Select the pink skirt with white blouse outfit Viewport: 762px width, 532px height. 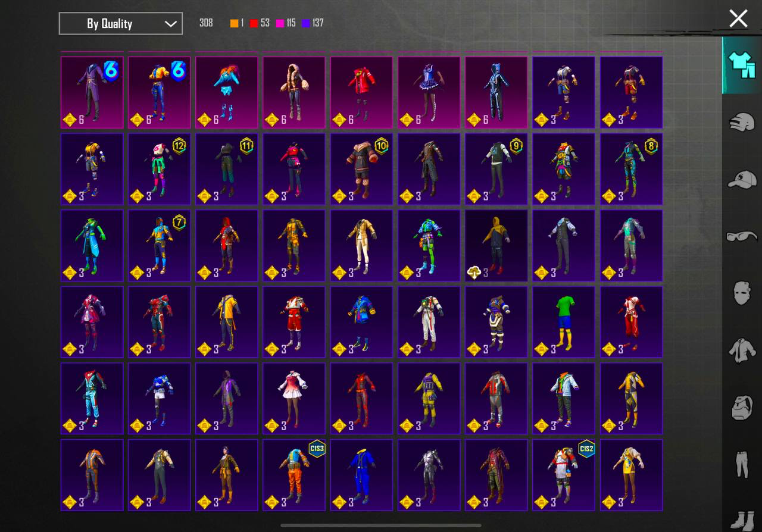[294, 399]
